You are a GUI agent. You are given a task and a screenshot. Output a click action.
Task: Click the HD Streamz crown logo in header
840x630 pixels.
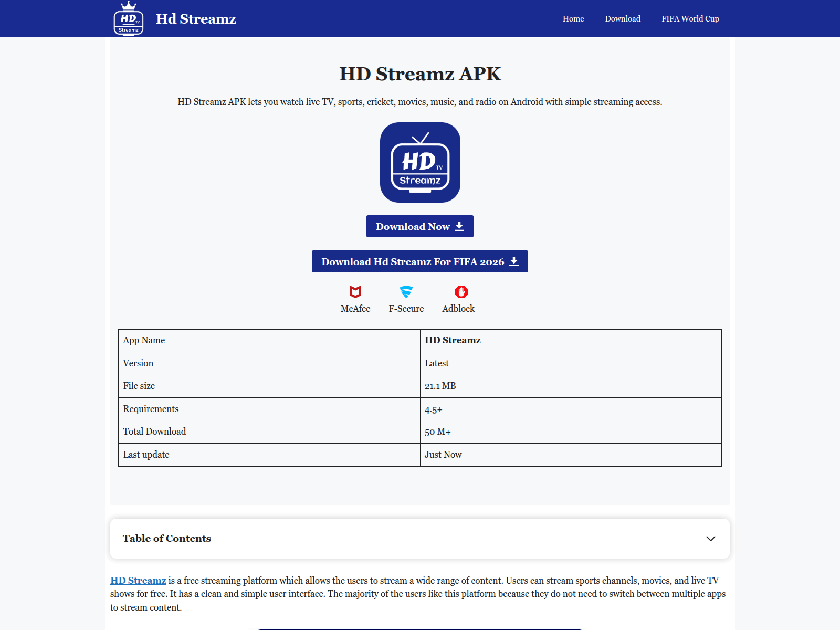coord(129,18)
